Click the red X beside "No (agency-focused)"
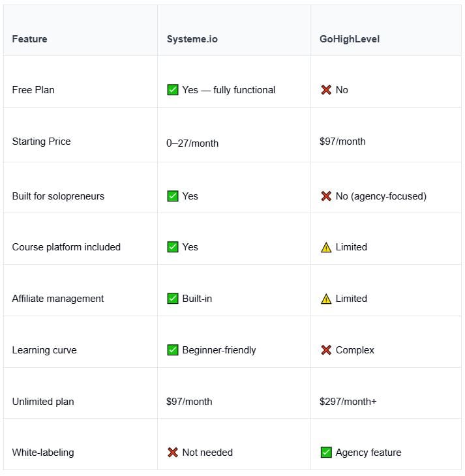This screenshot has width=465, height=476. [326, 196]
